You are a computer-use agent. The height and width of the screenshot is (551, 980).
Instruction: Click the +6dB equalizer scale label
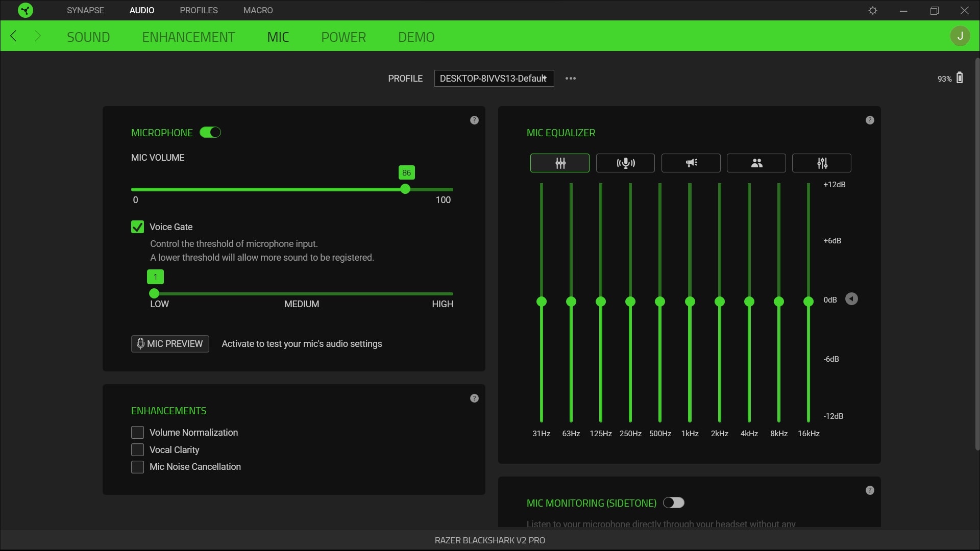(x=832, y=241)
